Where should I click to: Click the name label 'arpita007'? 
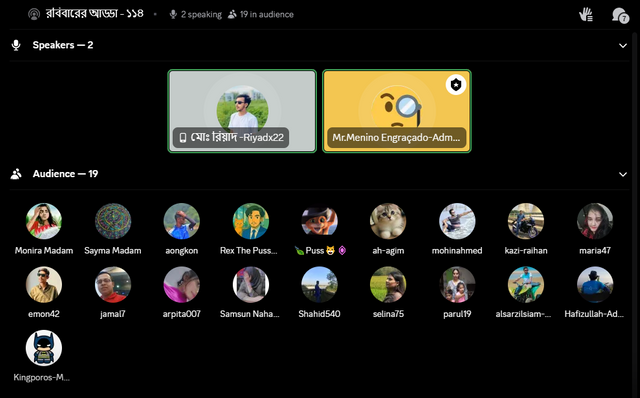(x=182, y=314)
